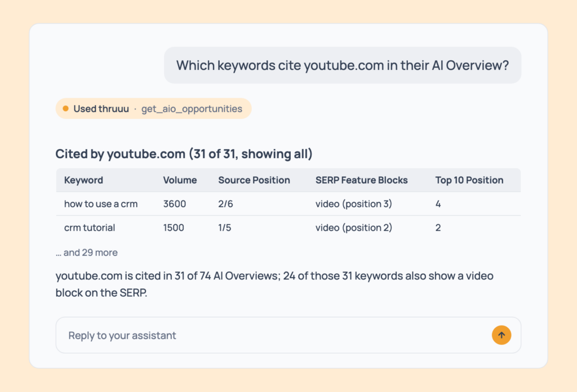
Task: Select keyword cell 'how to use a crm'
Action: coord(101,204)
